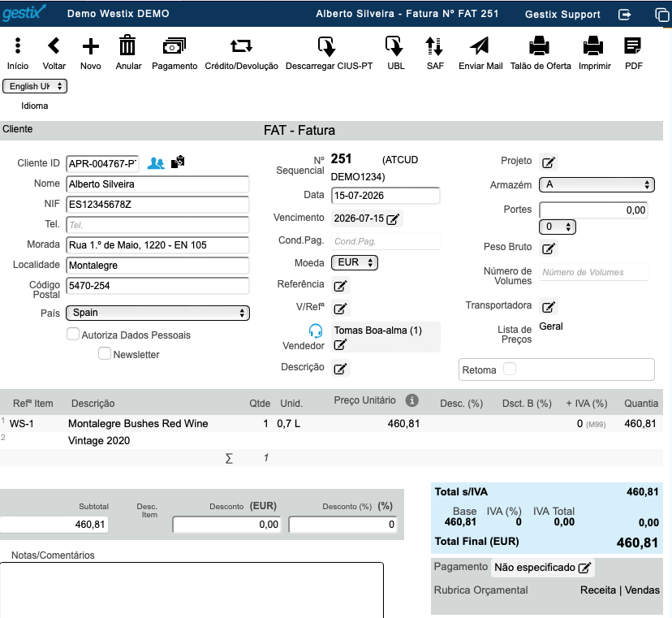Click the NIF input field
The height and width of the screenshot is (618, 672).
157,205
